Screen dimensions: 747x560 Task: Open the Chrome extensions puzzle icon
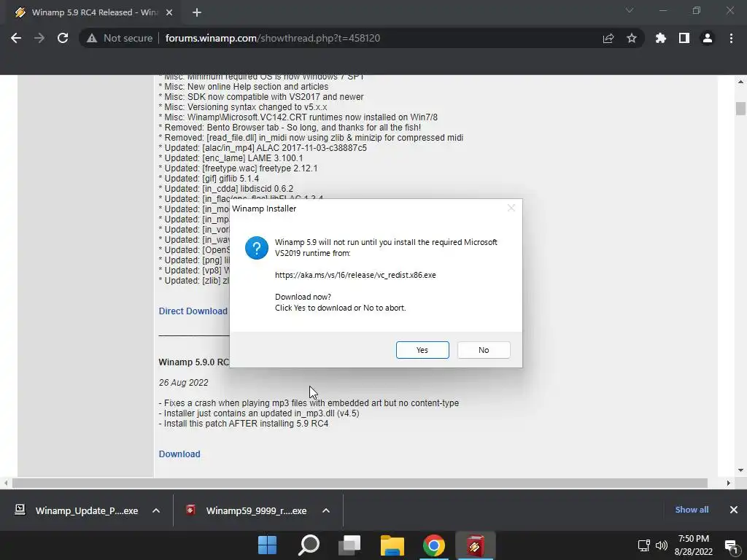point(661,38)
